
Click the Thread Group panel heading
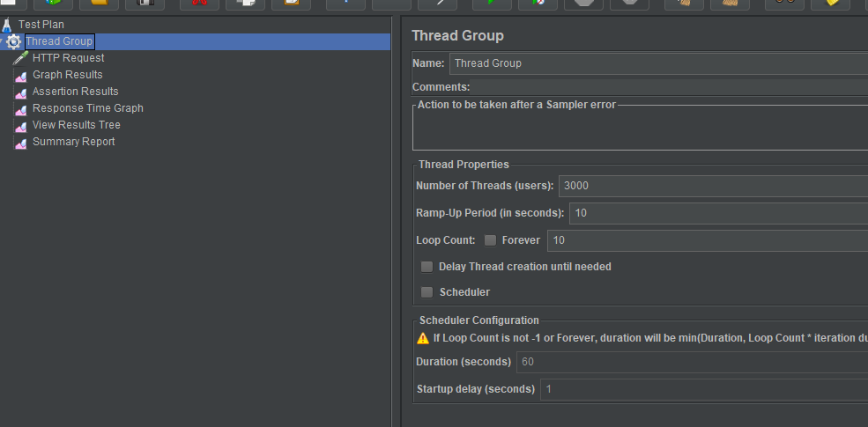point(458,36)
